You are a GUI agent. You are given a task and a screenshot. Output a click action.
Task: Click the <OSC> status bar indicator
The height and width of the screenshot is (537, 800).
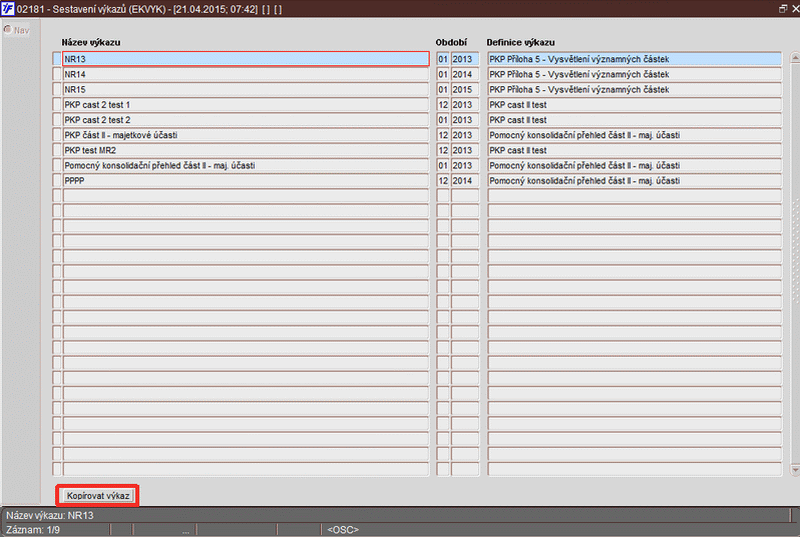pyautogui.click(x=343, y=530)
